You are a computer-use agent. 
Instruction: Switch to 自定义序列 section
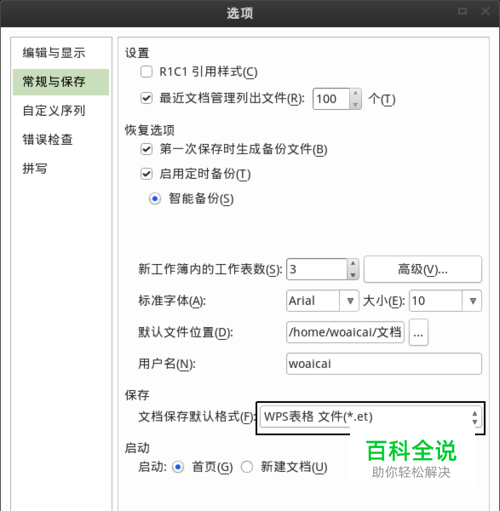click(54, 111)
